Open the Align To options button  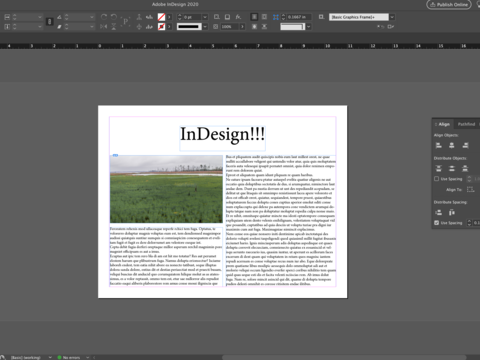coord(470,190)
